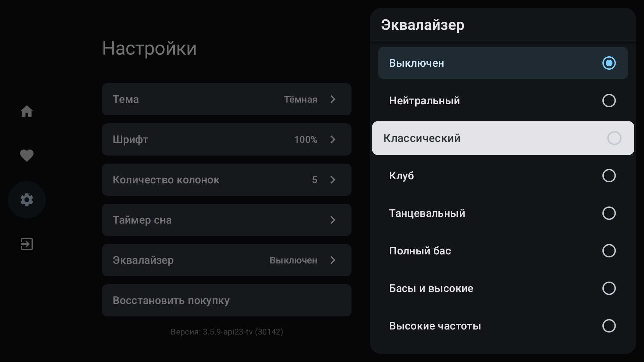Expand the Шрифт setting chevron
The image size is (644, 362).
coord(333,139)
